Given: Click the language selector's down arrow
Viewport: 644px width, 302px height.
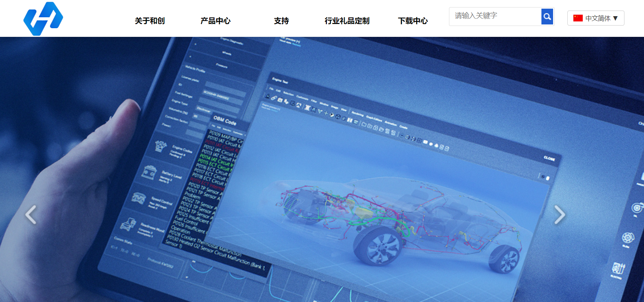Looking at the screenshot, I should tap(615, 18).
